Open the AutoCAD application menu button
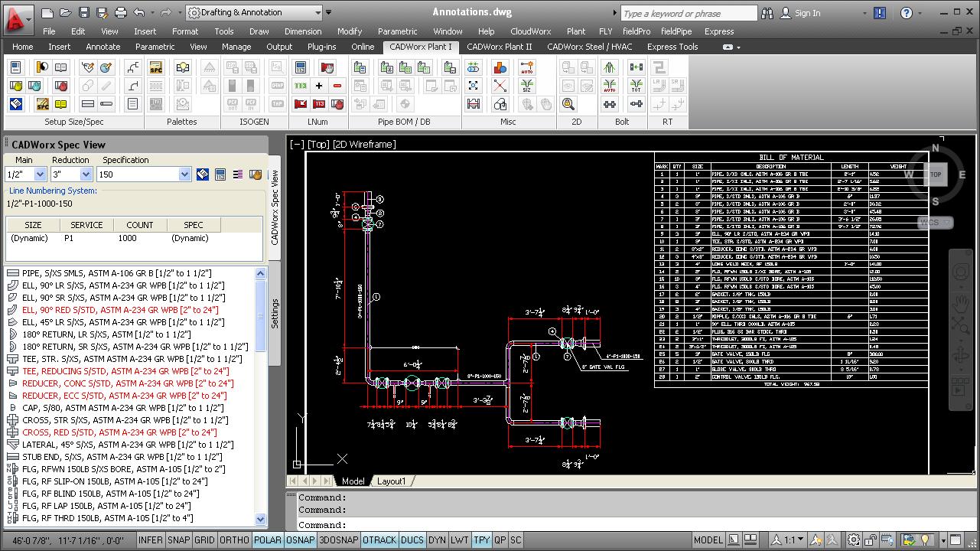980x551 pixels. click(18, 18)
